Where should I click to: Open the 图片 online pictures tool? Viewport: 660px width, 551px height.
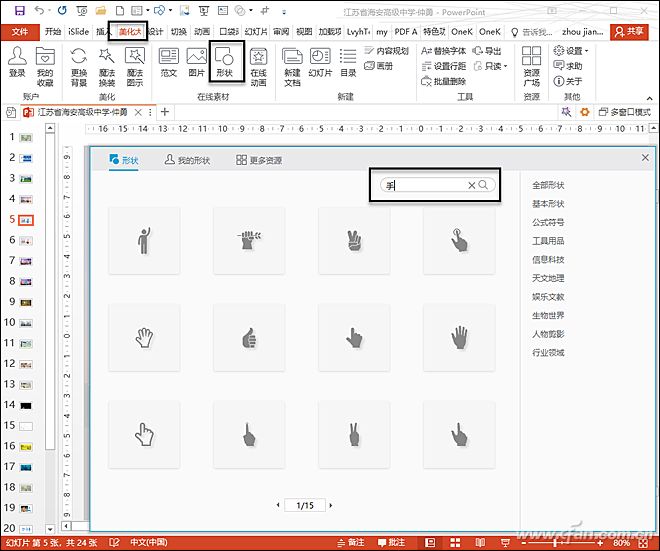(196, 62)
